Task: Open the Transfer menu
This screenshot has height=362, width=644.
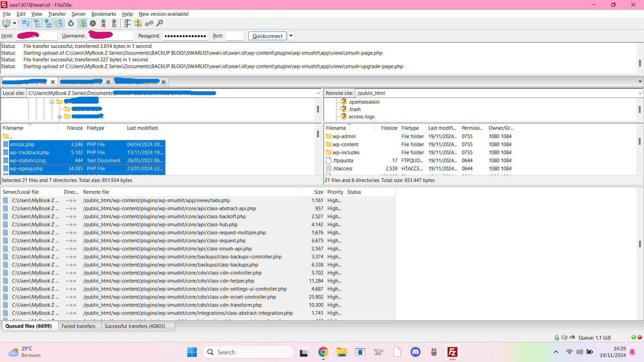Action: click(x=57, y=14)
